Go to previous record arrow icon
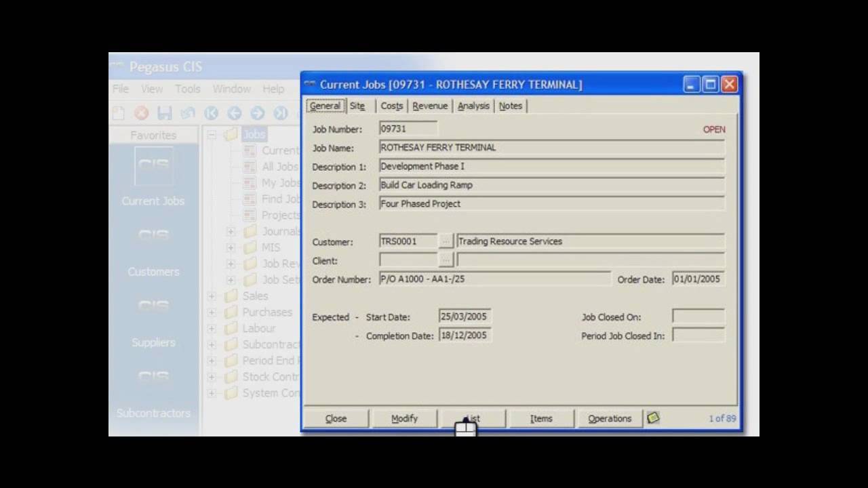This screenshot has width=868, height=488. 234,113
